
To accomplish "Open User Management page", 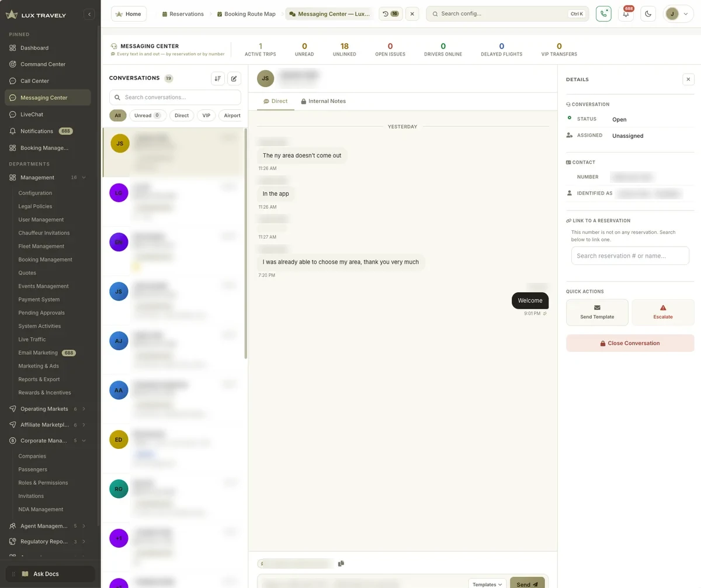I will [41, 220].
